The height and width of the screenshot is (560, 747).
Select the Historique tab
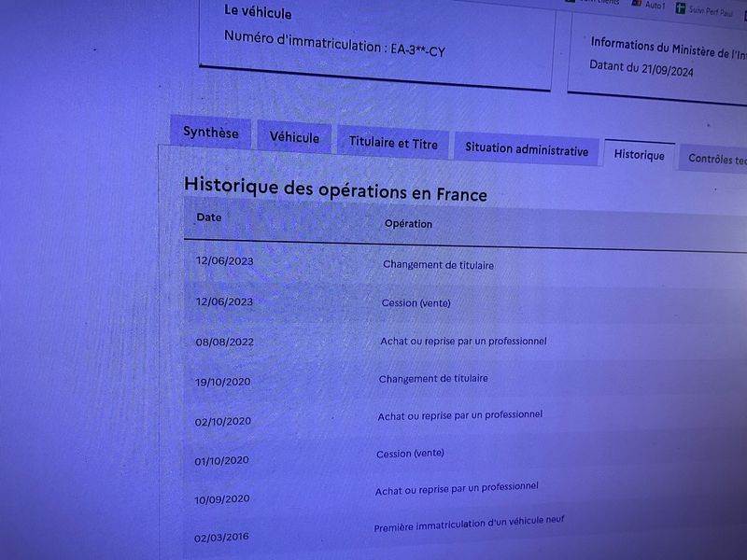(639, 155)
